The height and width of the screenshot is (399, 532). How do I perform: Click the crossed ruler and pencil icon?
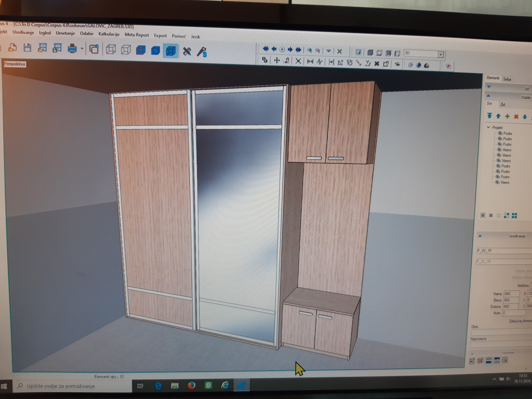tap(187, 51)
